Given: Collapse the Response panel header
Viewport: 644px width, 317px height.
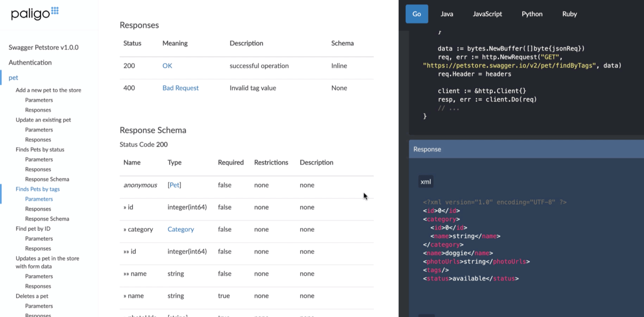Looking at the screenshot, I should pyautogui.click(x=427, y=149).
